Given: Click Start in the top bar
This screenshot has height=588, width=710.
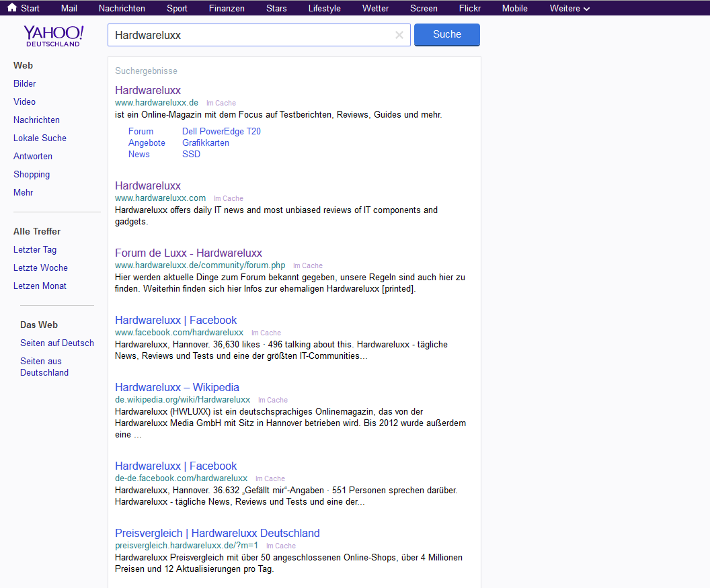Looking at the screenshot, I should click(30, 8).
